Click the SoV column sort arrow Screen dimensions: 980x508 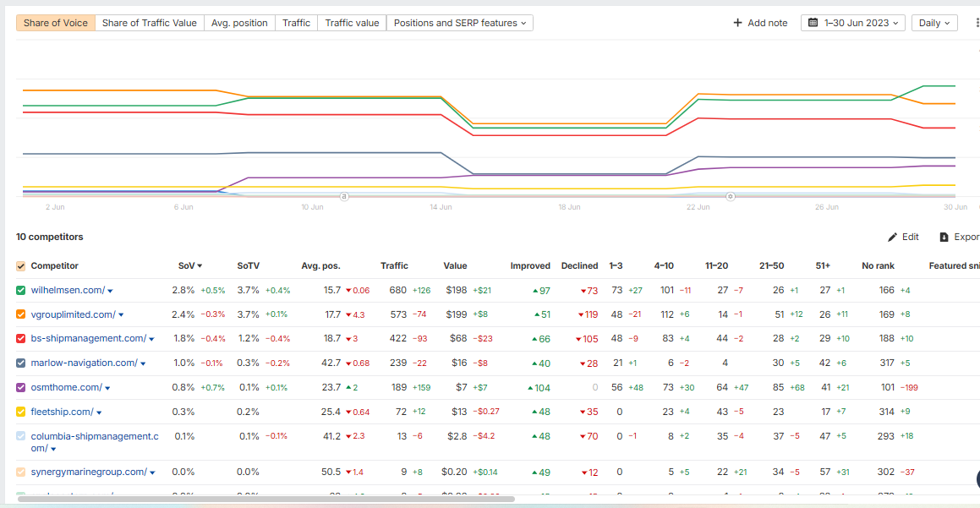(200, 266)
